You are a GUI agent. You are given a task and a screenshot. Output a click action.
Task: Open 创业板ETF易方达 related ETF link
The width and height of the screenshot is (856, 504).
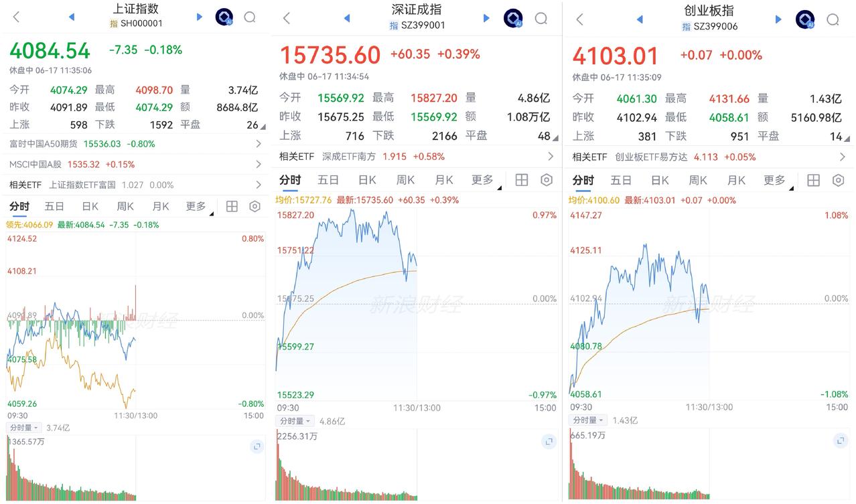685,157
